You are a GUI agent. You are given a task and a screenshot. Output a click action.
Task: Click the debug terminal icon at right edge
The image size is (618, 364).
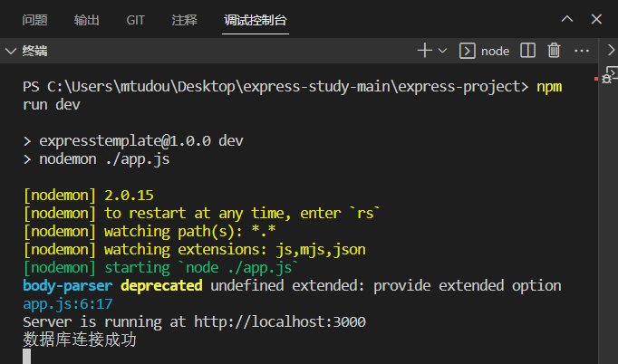click(610, 75)
